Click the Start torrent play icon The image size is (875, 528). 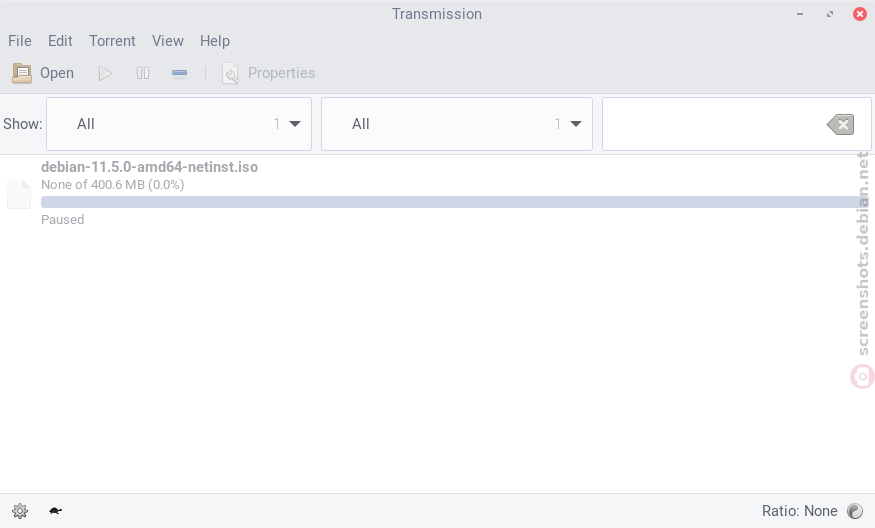point(105,73)
